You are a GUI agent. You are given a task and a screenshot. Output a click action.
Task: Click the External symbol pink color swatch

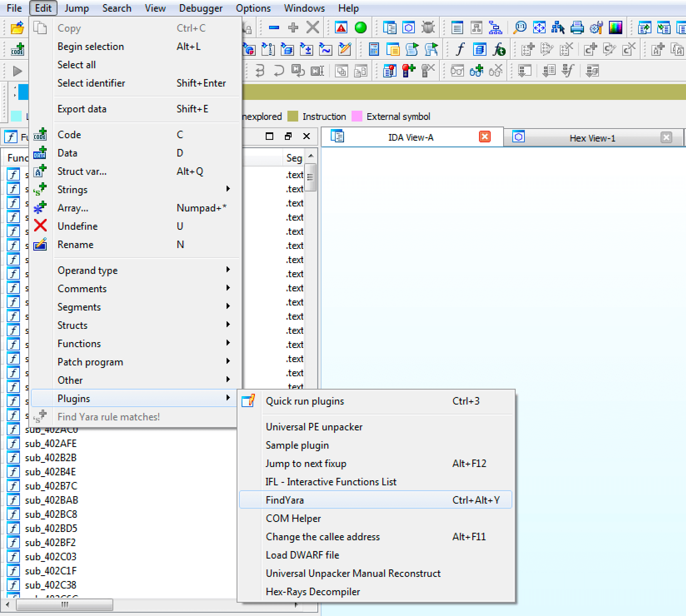(x=357, y=117)
